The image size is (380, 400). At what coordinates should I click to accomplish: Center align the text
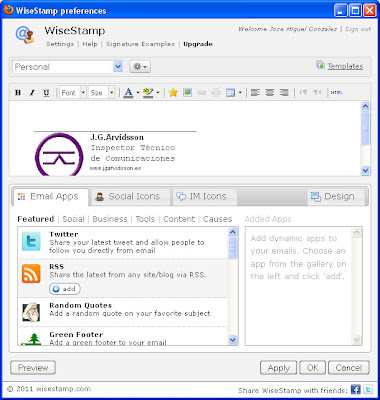click(x=270, y=93)
